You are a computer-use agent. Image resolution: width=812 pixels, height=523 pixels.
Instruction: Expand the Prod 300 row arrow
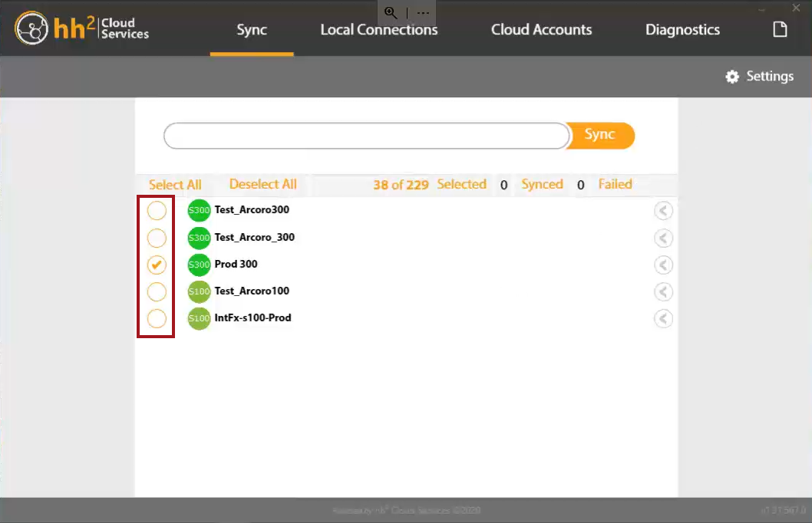(x=663, y=265)
